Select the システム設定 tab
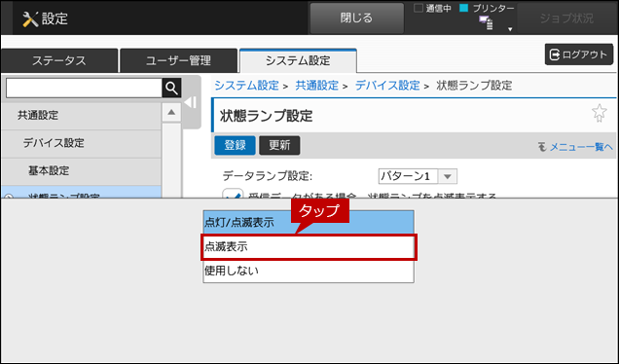 pos(298,60)
